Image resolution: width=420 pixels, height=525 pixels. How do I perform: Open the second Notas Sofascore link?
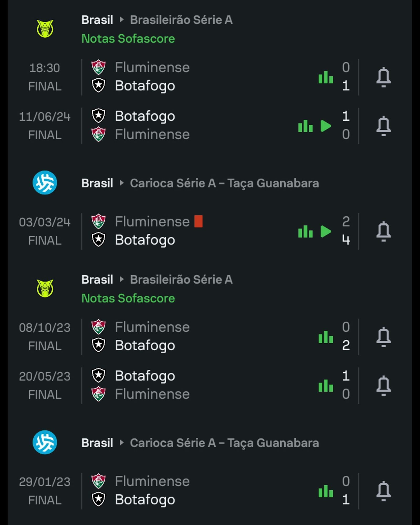(128, 298)
